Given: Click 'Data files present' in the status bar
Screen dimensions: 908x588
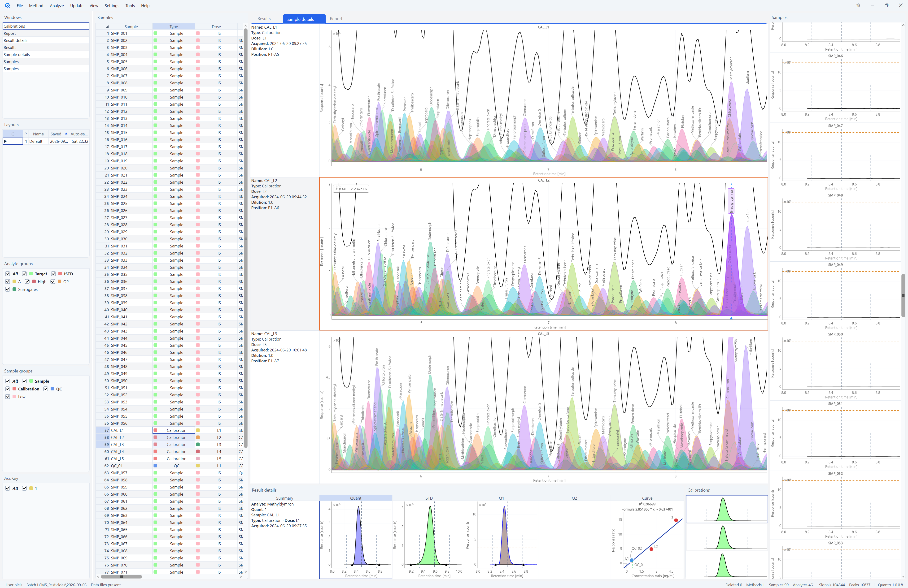Looking at the screenshot, I should (106, 585).
